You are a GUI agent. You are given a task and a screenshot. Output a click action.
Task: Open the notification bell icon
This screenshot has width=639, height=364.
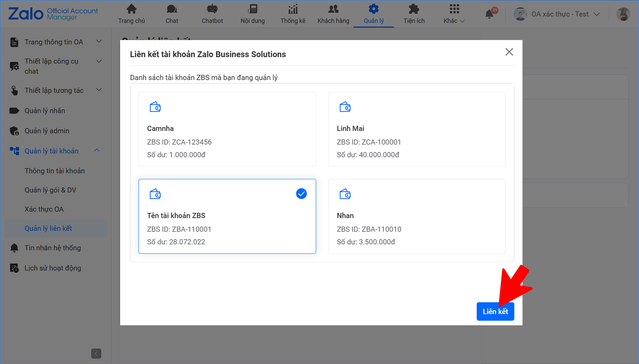[489, 14]
